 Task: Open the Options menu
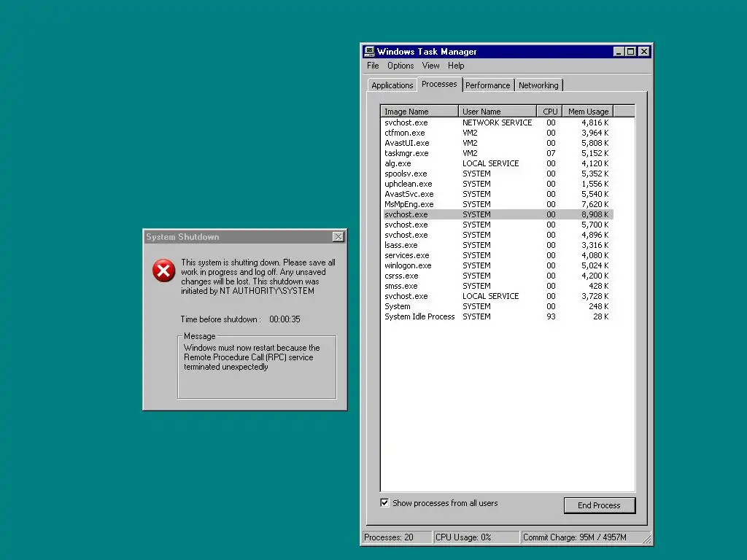coord(400,66)
